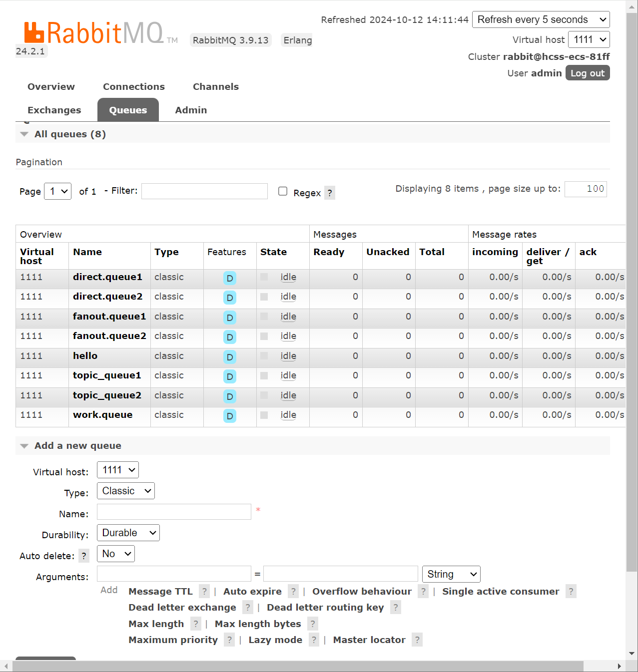Click the D feature badge for hello

pos(230,357)
